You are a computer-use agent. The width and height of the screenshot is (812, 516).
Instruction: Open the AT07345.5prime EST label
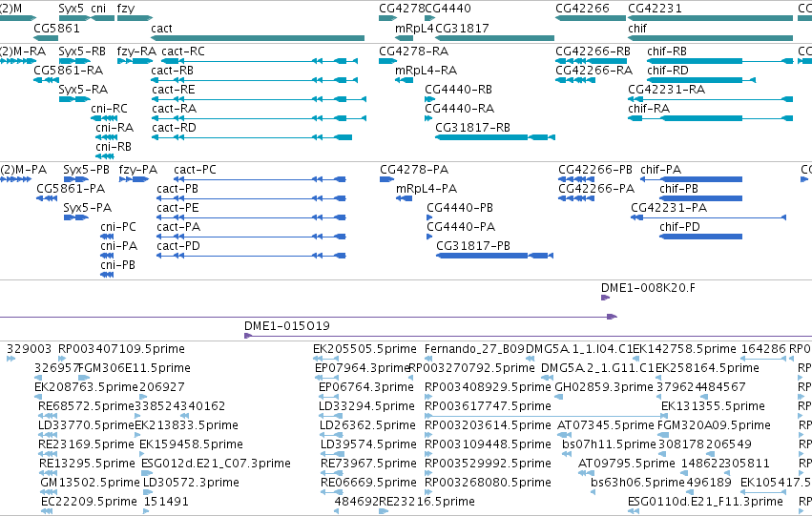[x=606, y=425]
